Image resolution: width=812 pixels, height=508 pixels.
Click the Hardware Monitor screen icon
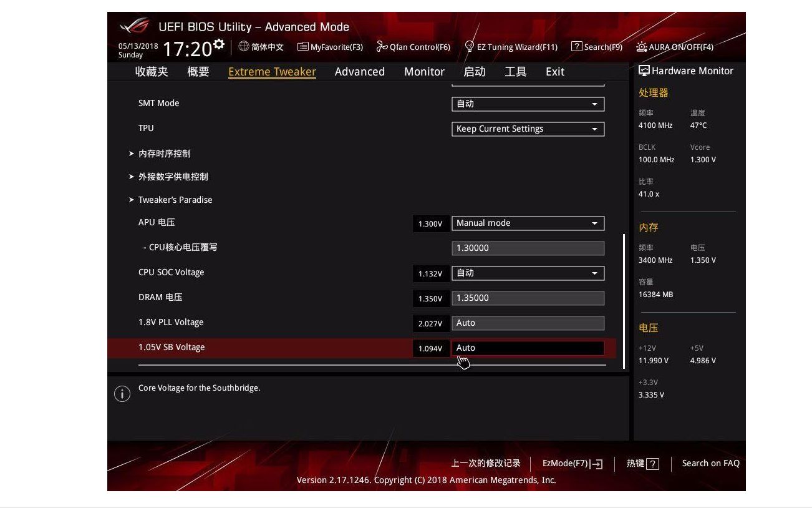point(644,71)
